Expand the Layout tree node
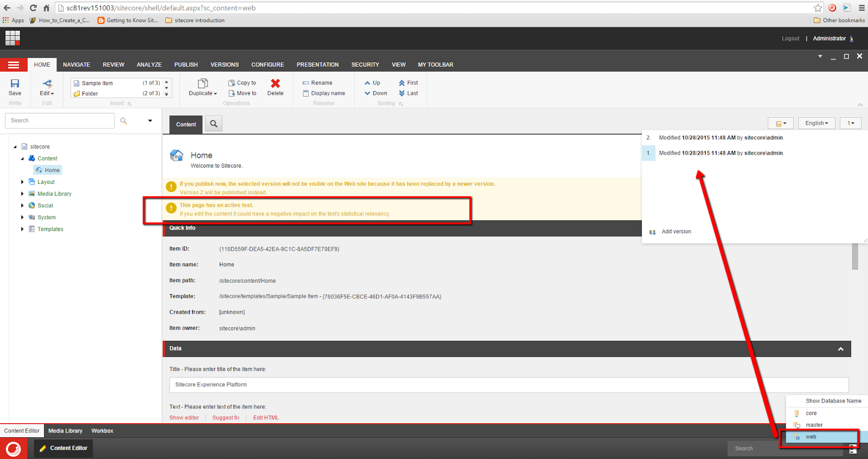Screen dimensions: 868x459 click(22, 182)
